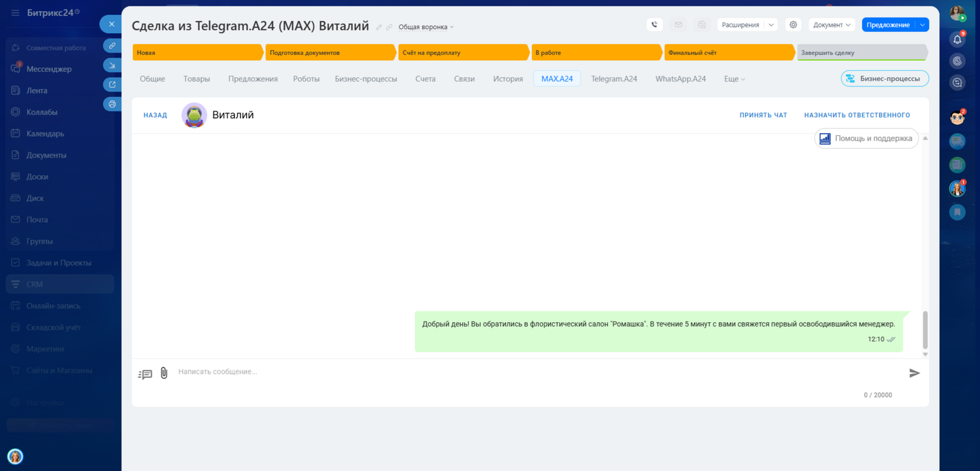The height and width of the screenshot is (471, 980).
Task: Open the cartoon face chat with badge 2
Action: [x=957, y=117]
